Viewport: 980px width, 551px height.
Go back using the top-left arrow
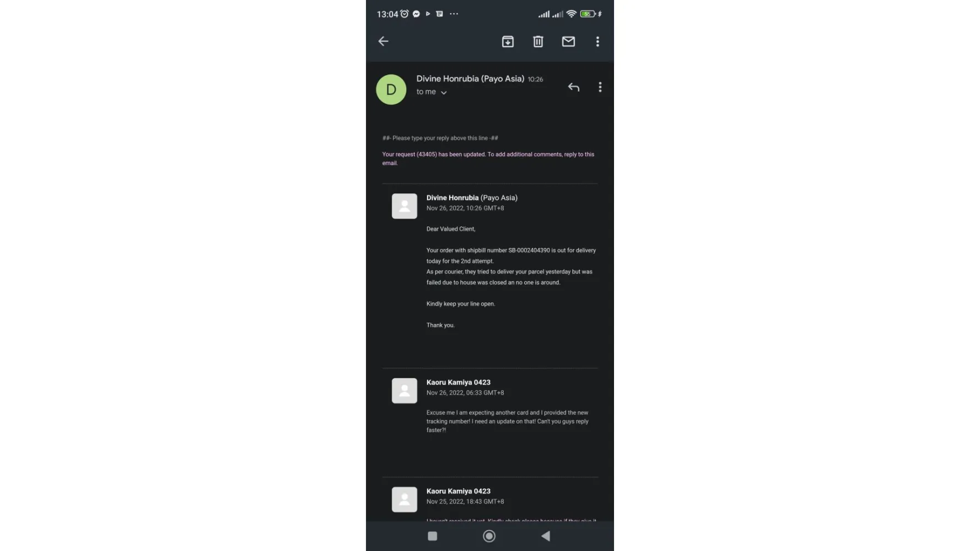(x=383, y=41)
